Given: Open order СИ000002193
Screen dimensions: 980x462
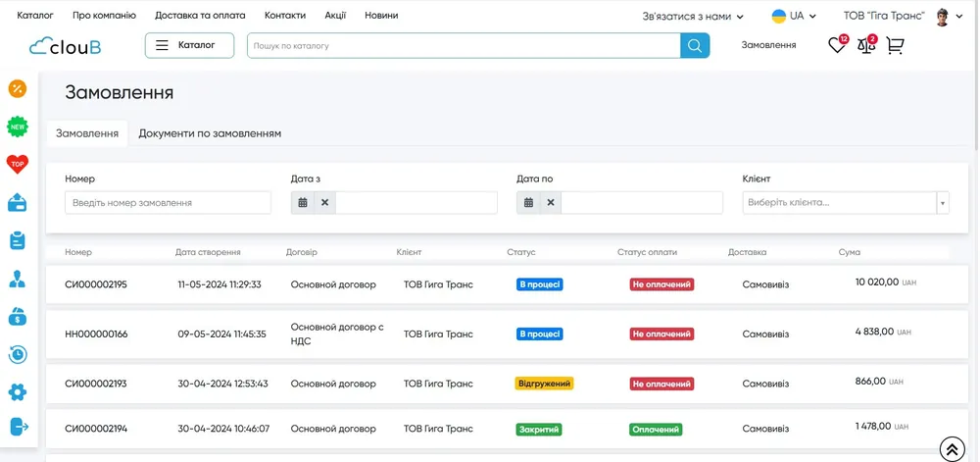Looking at the screenshot, I should coord(96,384).
